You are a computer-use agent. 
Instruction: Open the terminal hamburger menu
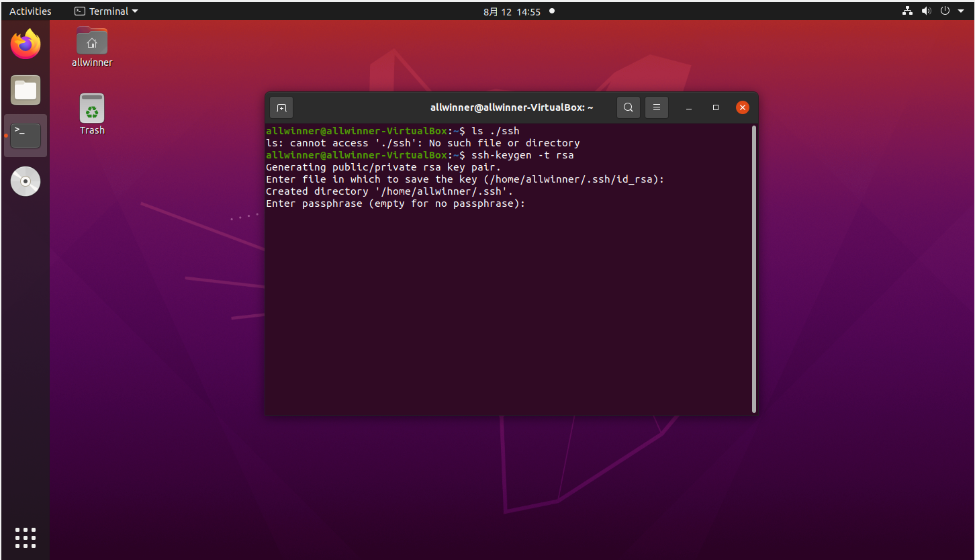pos(657,107)
